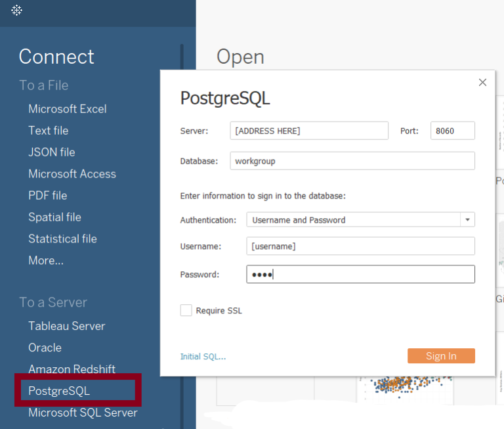Click the Tableau logo icon at top left
Screen dimensions: 504x429
(17, 11)
